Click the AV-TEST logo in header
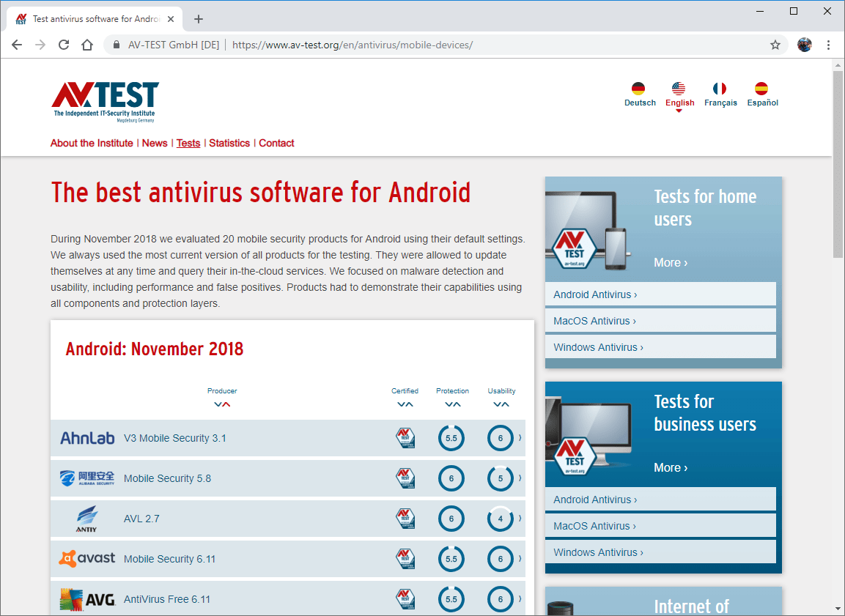Screen dimensions: 845x616 [105, 102]
